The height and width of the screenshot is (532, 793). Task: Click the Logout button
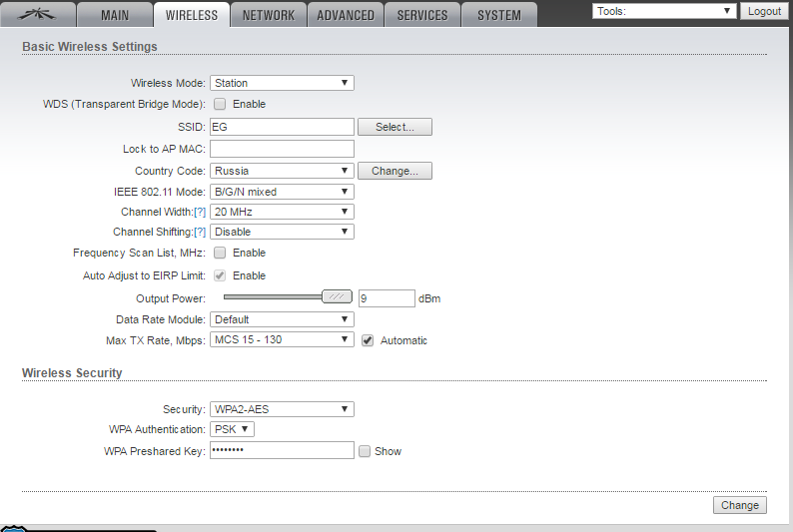click(x=764, y=11)
